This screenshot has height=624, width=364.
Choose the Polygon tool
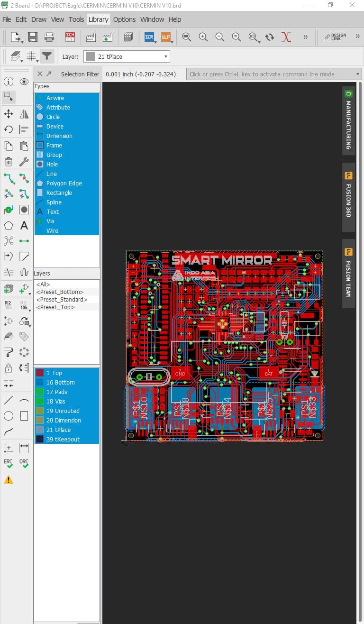pyautogui.click(x=9, y=225)
